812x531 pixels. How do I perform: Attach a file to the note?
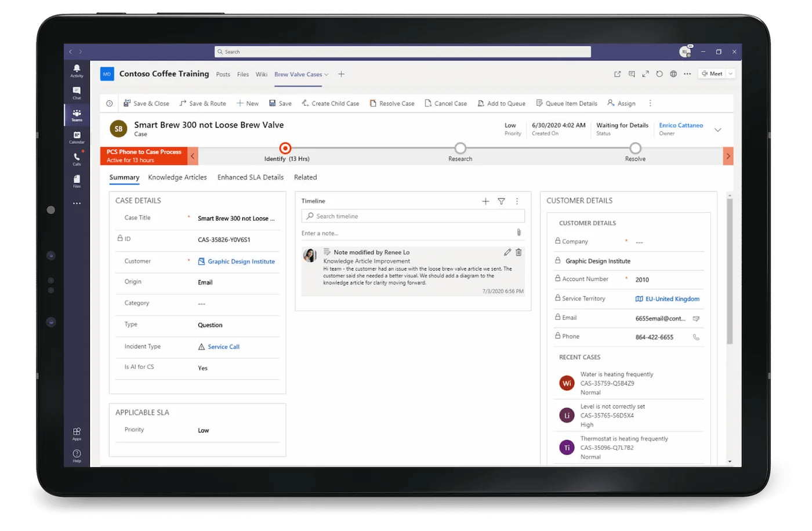[x=519, y=232]
